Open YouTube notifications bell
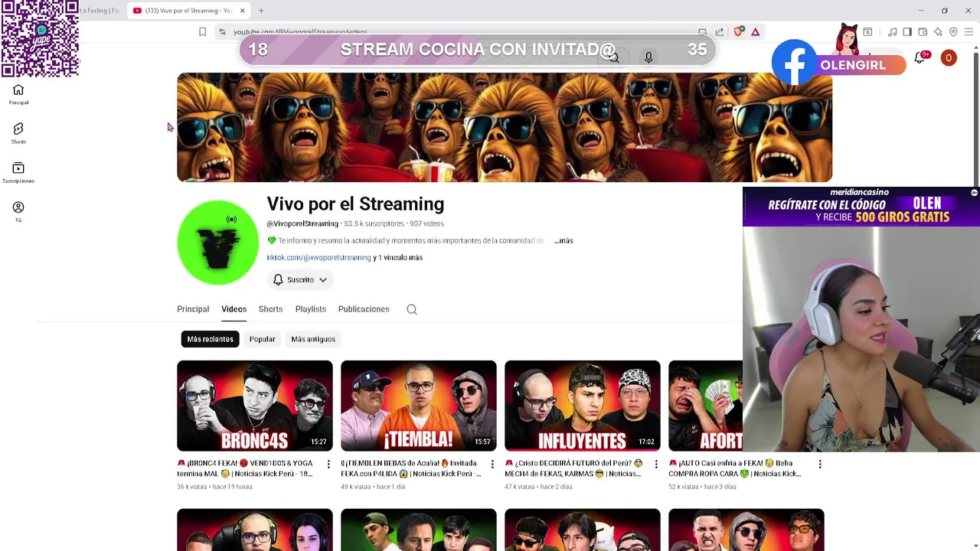Image resolution: width=980 pixels, height=551 pixels. tap(920, 58)
